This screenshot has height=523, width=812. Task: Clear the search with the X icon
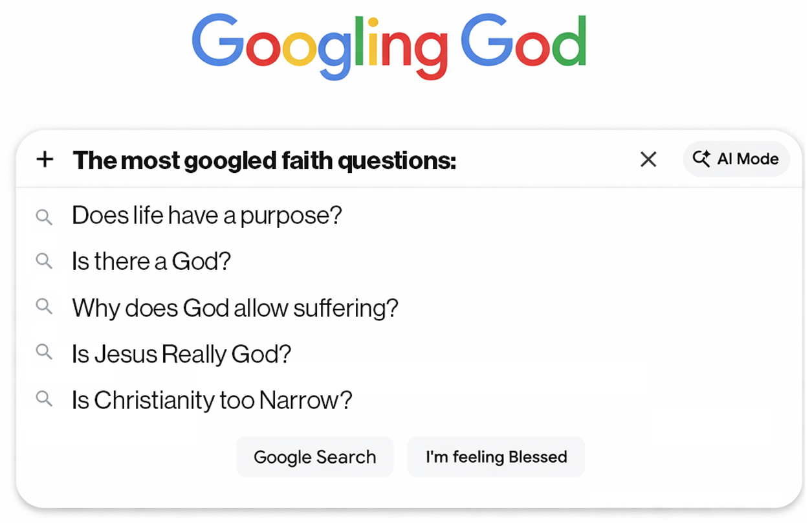click(x=648, y=159)
